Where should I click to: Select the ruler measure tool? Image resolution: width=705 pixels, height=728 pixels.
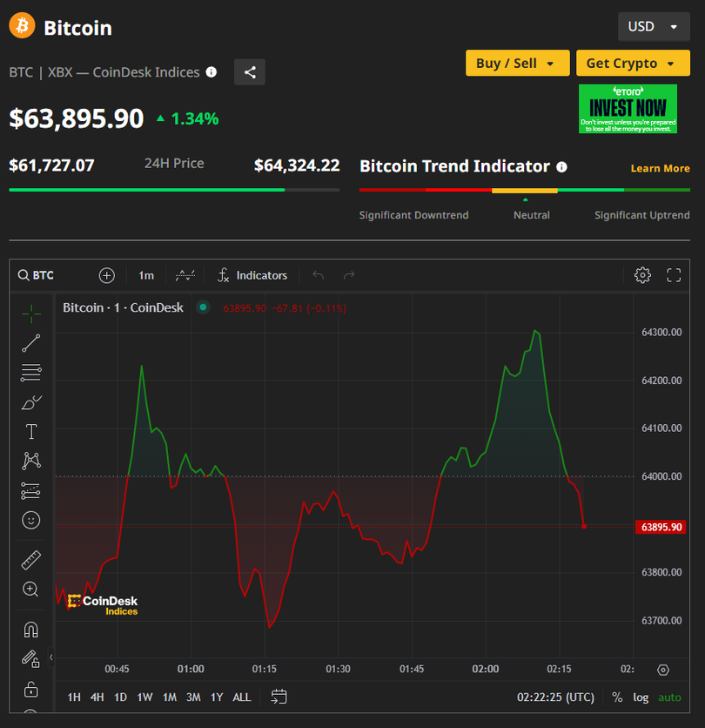[31, 560]
